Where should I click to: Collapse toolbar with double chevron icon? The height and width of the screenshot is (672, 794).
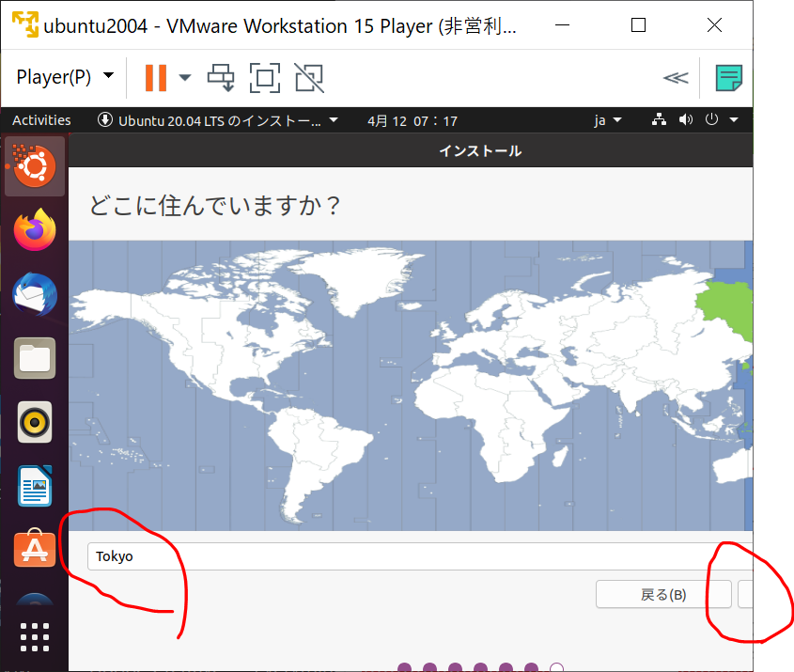point(676,77)
